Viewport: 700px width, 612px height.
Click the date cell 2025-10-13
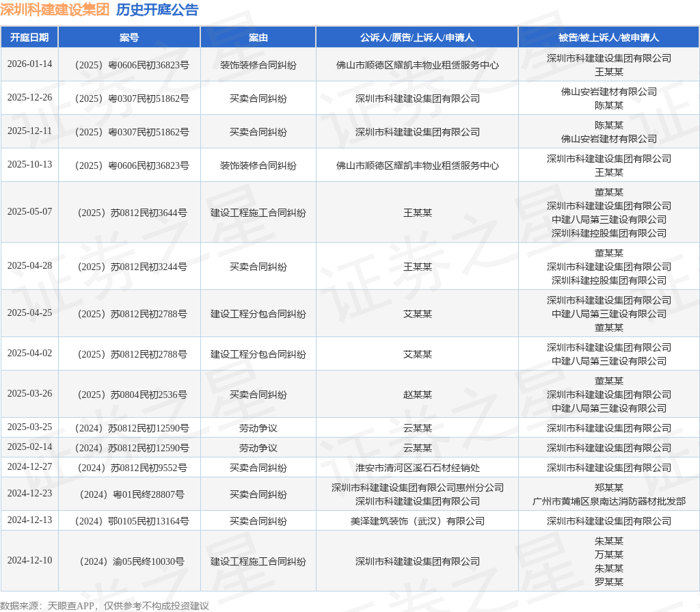click(x=29, y=164)
